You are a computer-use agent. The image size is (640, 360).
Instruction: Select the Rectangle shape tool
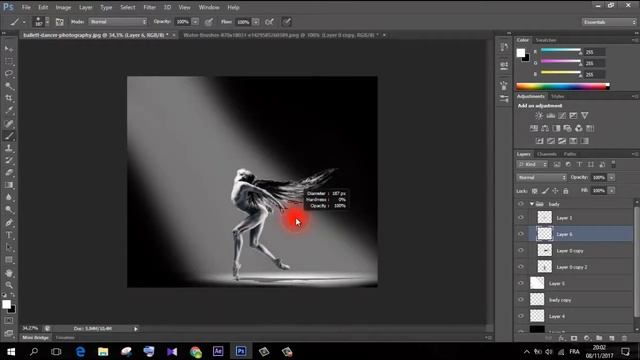[9, 260]
